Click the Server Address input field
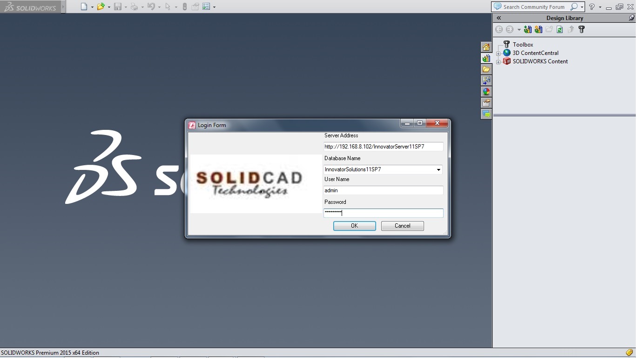The width and height of the screenshot is (640, 364). click(x=384, y=147)
